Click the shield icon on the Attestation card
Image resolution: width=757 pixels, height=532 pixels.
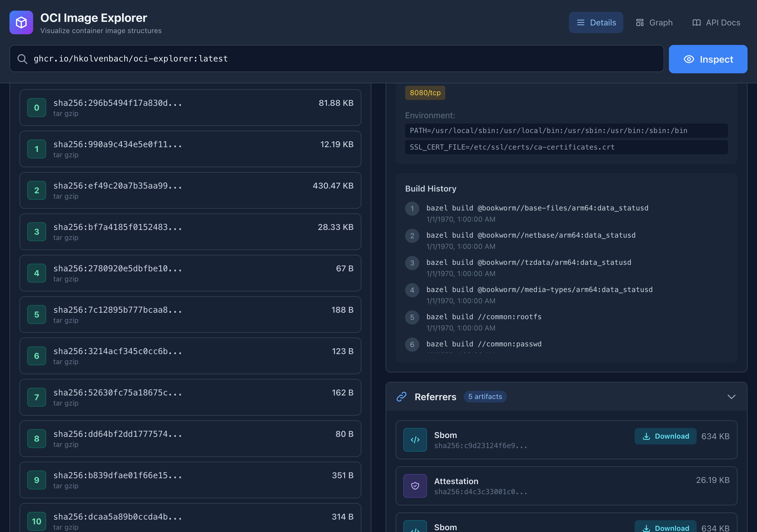click(x=415, y=486)
